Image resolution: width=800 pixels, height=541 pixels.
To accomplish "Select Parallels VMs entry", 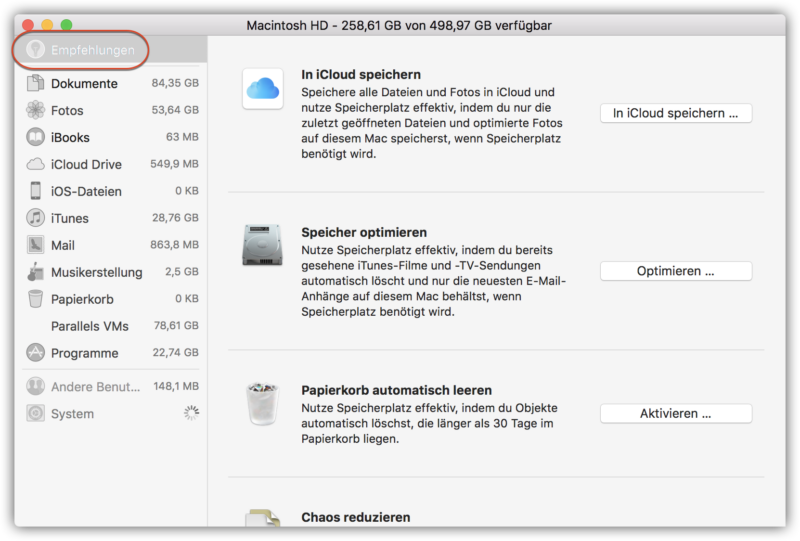I will [x=111, y=326].
